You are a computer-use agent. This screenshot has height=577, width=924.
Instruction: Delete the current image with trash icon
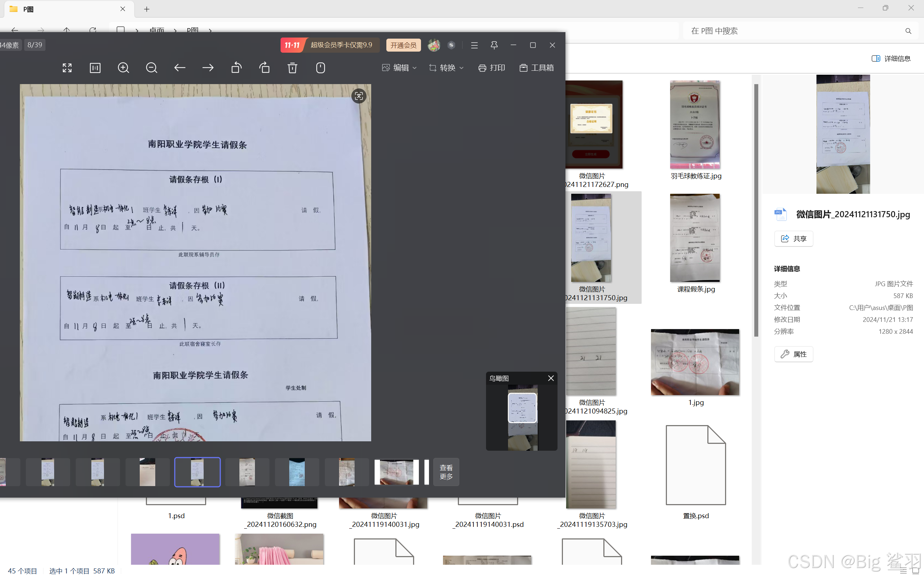[x=292, y=68]
